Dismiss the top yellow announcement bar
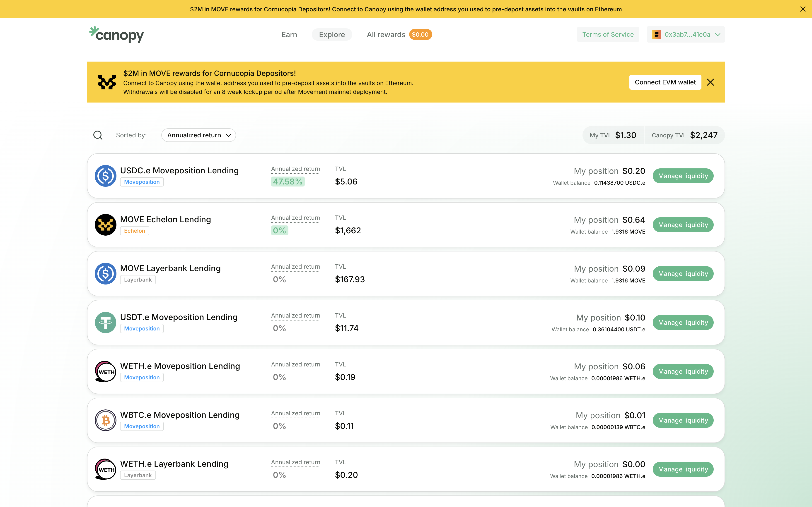The image size is (812, 507). point(803,9)
